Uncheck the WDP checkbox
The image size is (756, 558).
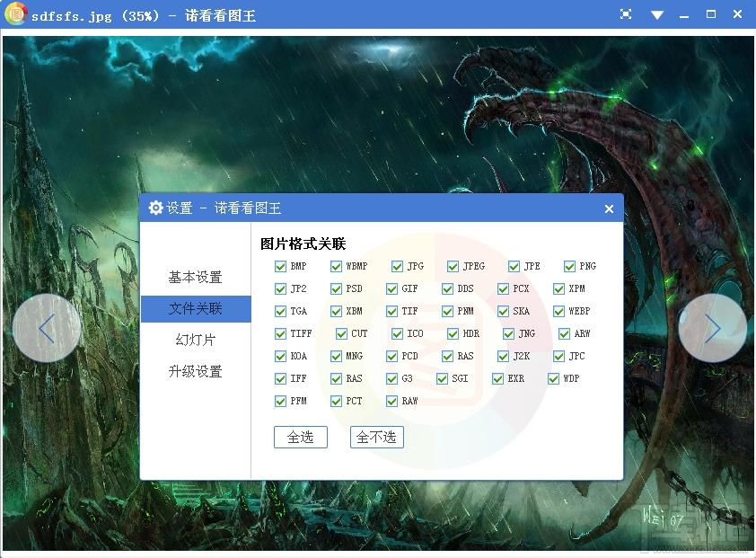[553, 379]
